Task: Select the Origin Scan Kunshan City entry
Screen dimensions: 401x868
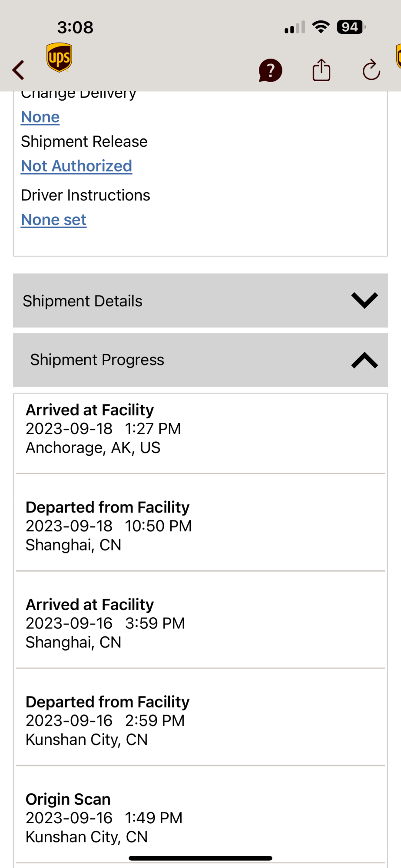Action: (104, 818)
